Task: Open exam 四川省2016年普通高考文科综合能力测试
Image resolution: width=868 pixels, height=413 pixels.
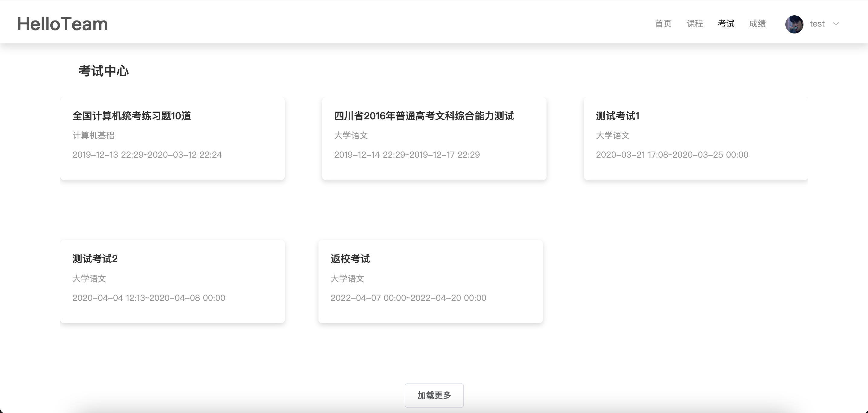Action: (423, 116)
